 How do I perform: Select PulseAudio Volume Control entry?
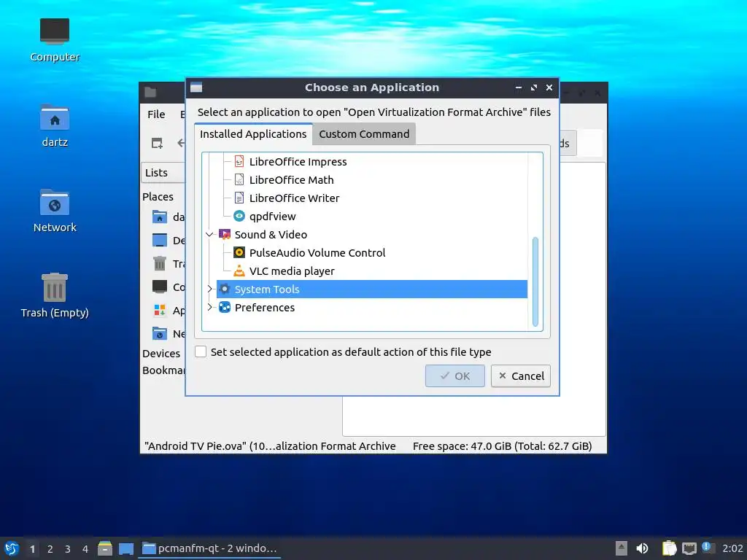tap(317, 253)
